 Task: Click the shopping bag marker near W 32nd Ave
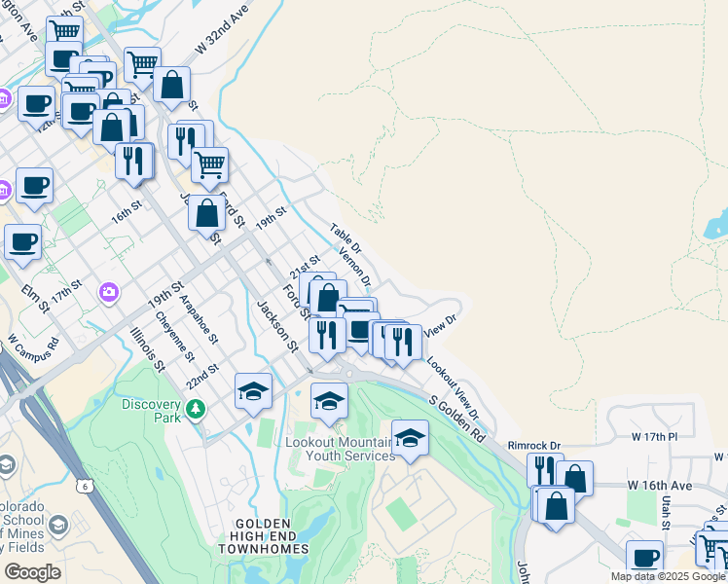172,85
